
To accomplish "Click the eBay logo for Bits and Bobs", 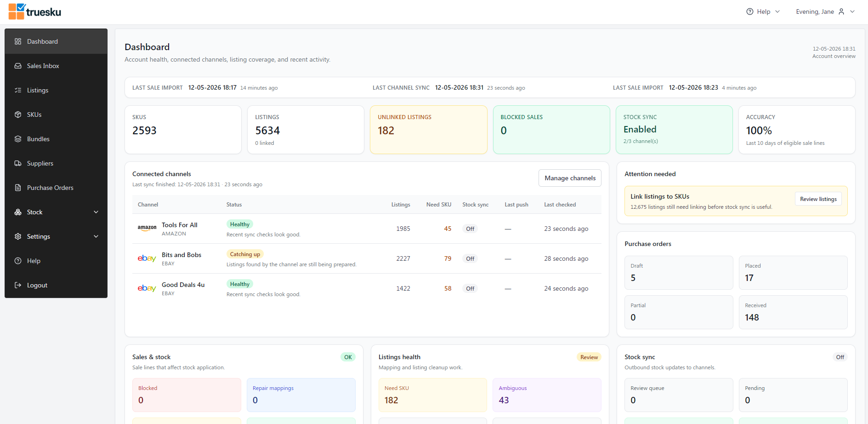I will tap(147, 258).
